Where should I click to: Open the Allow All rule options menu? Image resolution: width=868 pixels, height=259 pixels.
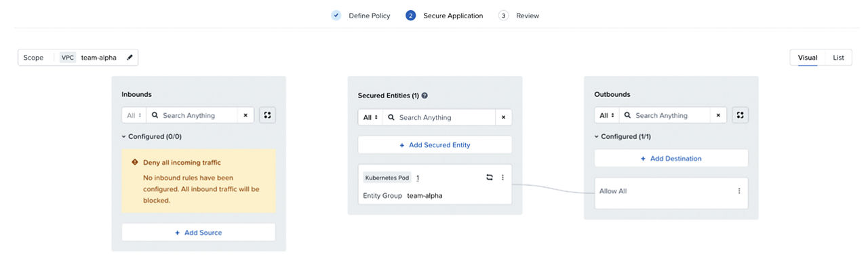(739, 191)
